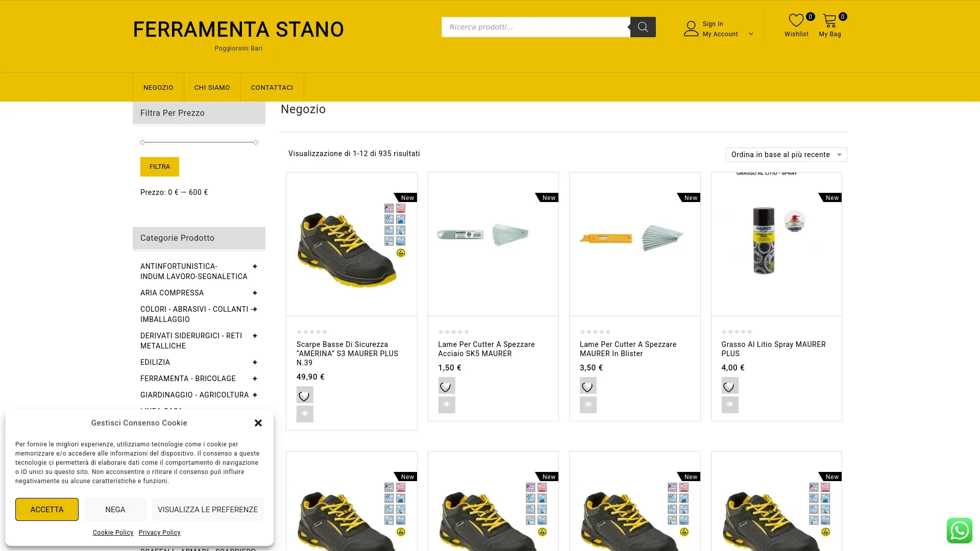Open the Wishlist heart icon in header
Screen dimensions: 980x551
click(x=796, y=21)
